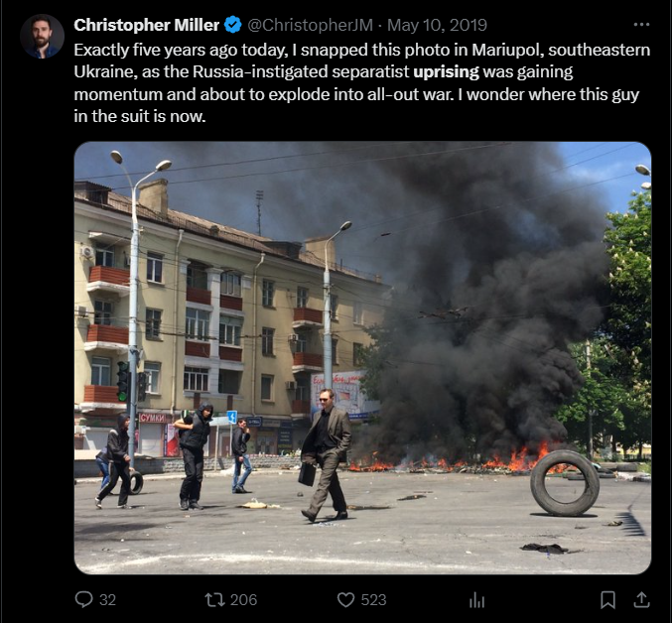
Task: Click the tweet text body
Action: click(362, 83)
